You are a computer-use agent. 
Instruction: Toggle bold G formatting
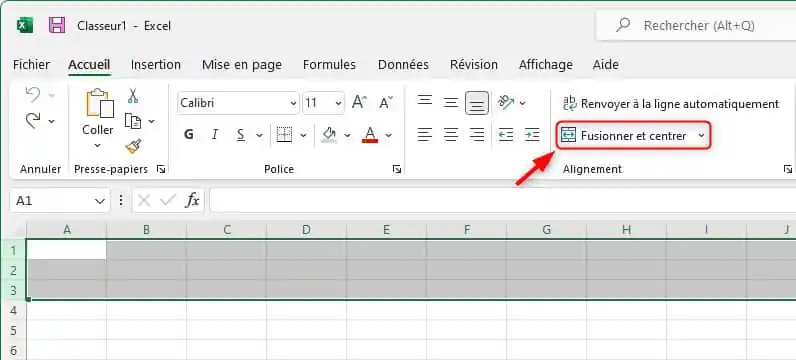click(x=189, y=135)
